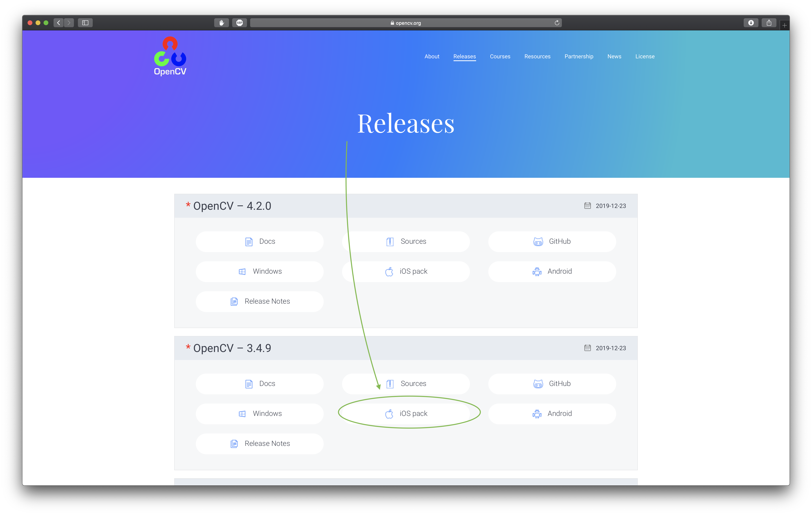The height and width of the screenshot is (515, 812).
Task: Open the Safari downloads icon
Action: click(751, 23)
